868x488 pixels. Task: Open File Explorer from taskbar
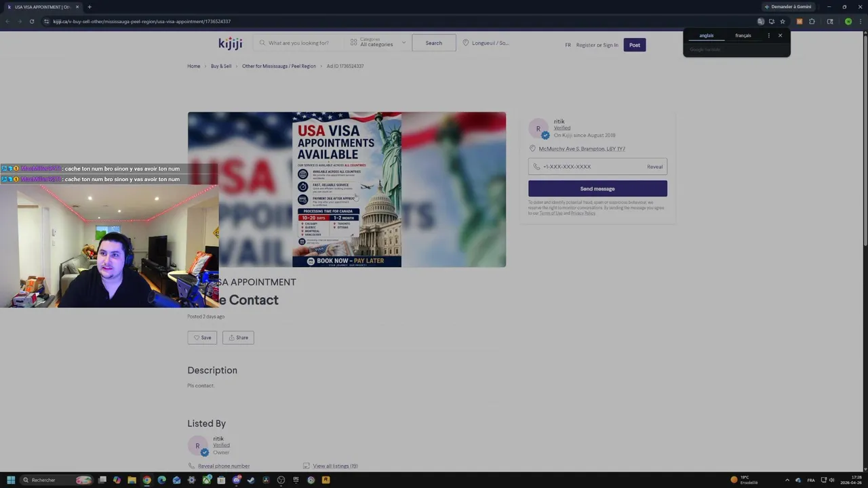pos(132,480)
